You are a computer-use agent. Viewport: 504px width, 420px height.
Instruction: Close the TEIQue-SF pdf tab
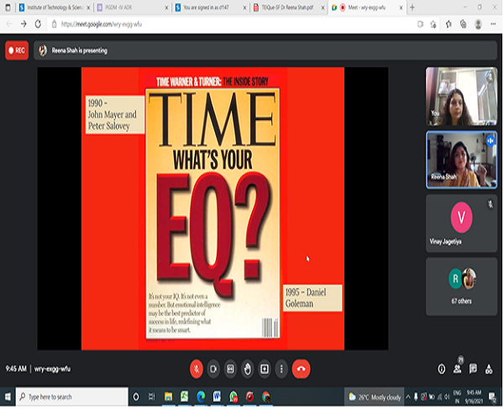pyautogui.click(x=323, y=8)
